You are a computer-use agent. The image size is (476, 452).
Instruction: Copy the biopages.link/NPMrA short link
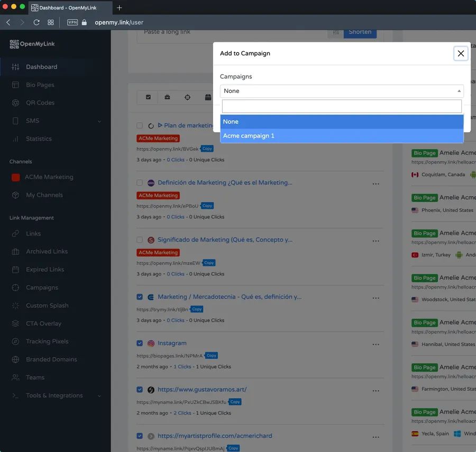pos(211,356)
